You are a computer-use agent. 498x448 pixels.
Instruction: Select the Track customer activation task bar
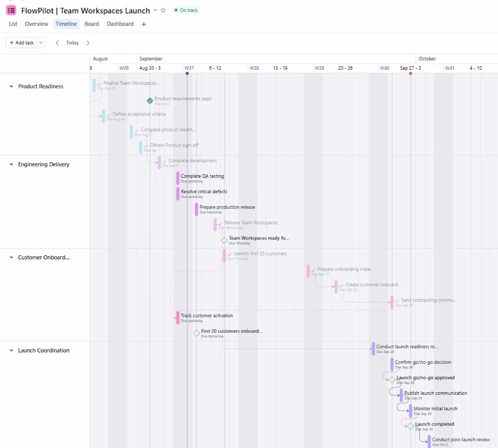pyautogui.click(x=178, y=318)
